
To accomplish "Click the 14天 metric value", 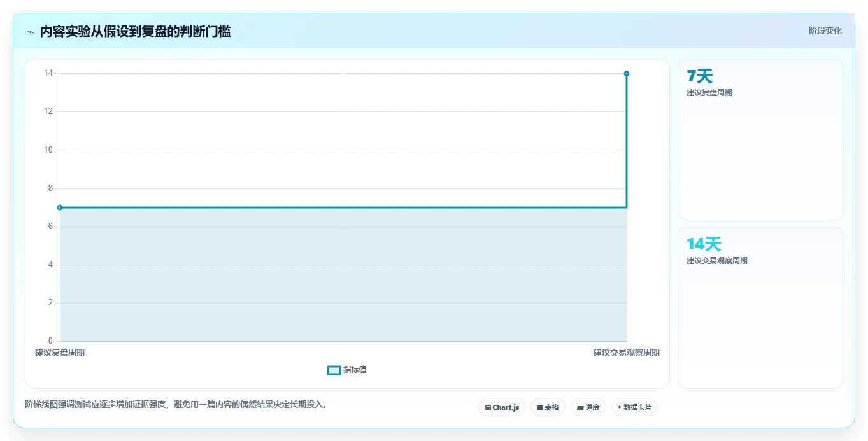I will coord(704,244).
